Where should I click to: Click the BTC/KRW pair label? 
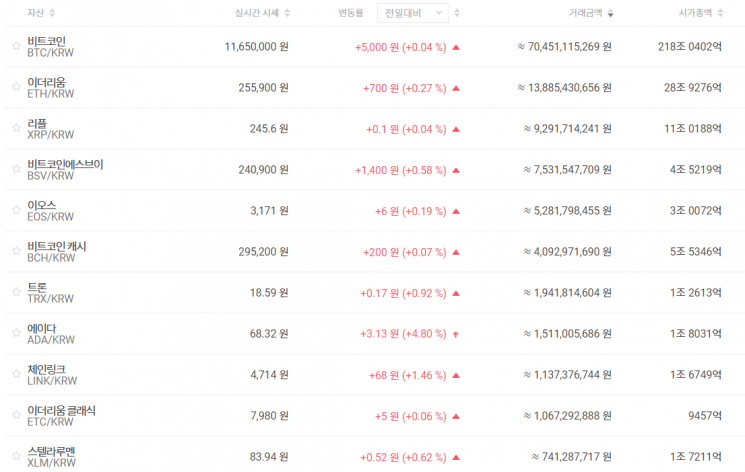point(50,53)
